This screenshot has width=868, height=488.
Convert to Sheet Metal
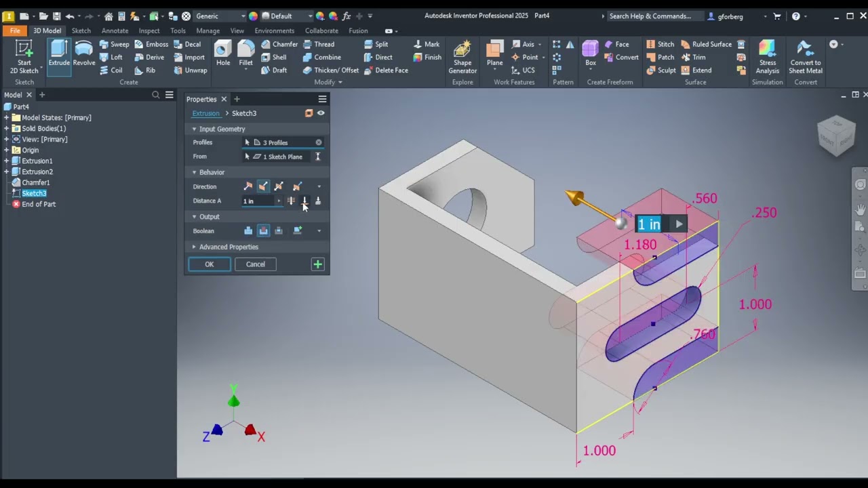806,57
